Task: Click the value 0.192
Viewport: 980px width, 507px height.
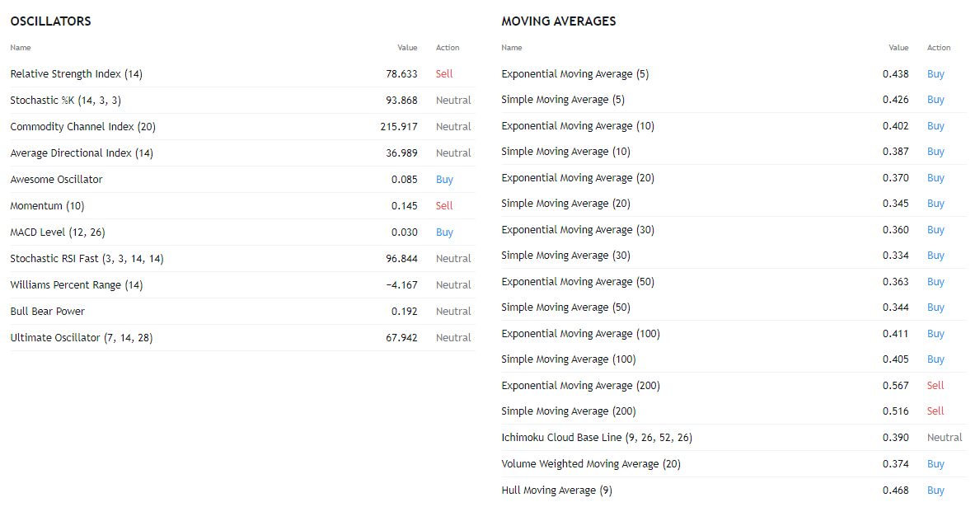Action: [405, 311]
